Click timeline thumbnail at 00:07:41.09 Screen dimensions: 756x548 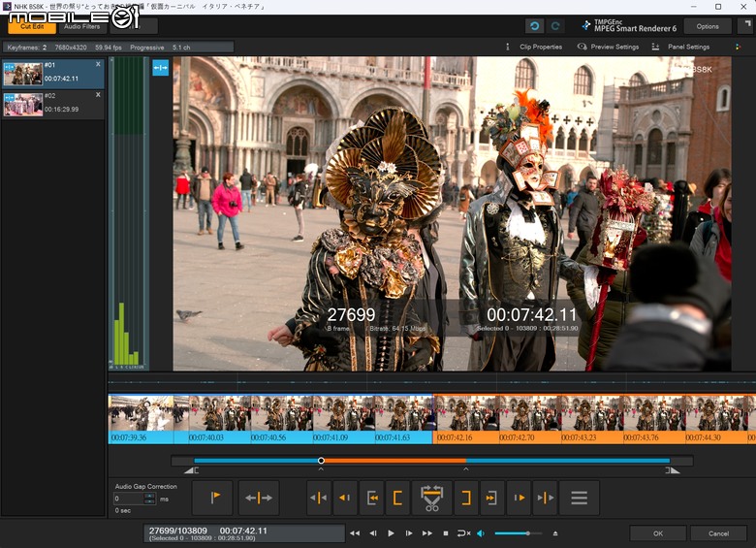[x=344, y=413]
